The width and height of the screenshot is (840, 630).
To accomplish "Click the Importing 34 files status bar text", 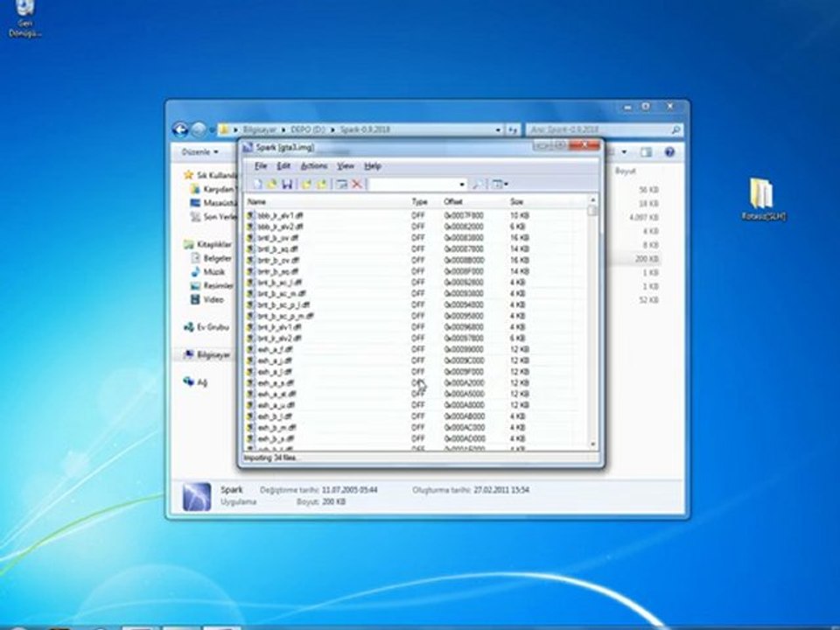I will (x=271, y=458).
